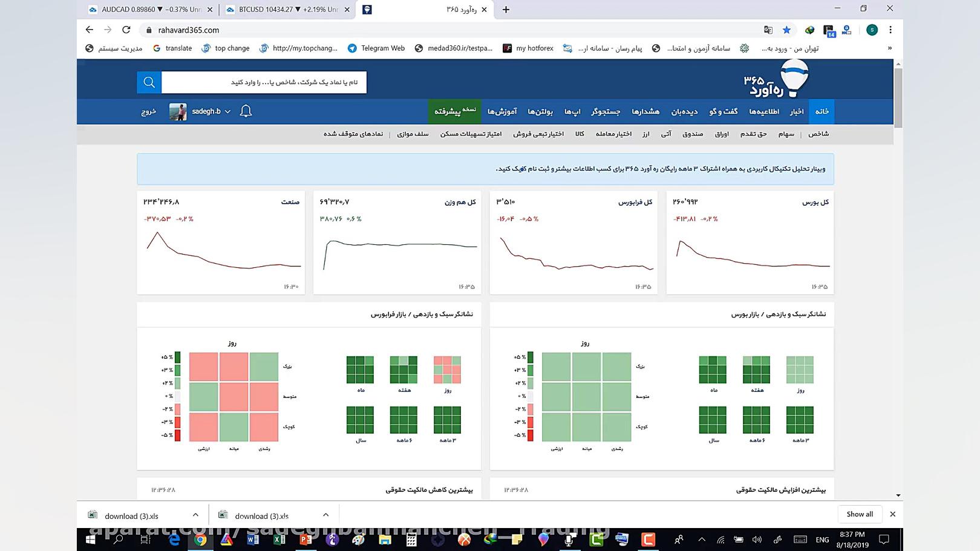The image size is (980, 551).
Task: Click the blue search magnifier icon
Action: coord(149,82)
